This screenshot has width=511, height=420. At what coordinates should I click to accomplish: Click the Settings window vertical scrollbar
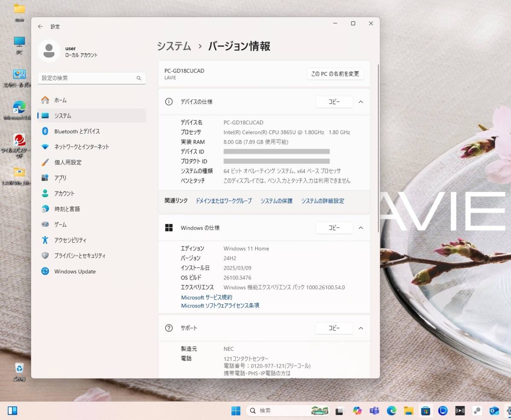tap(377, 148)
